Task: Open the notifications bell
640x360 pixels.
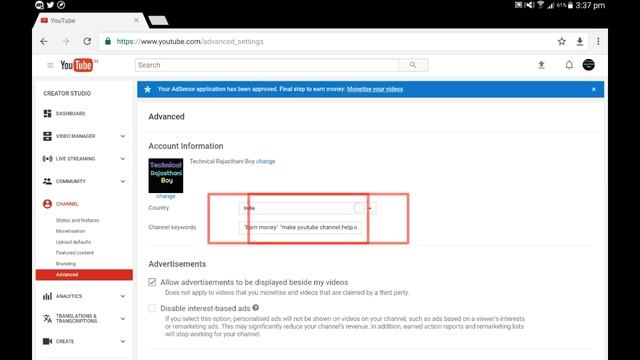Action: coord(569,64)
